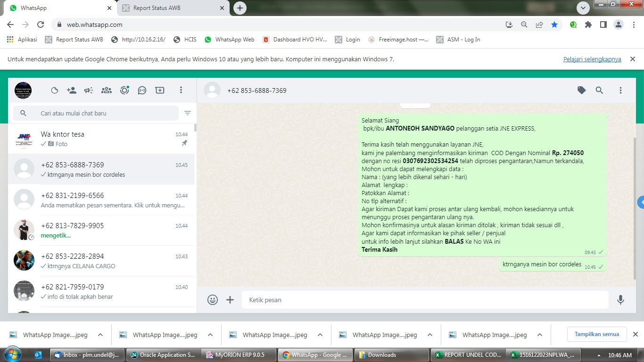The image size is (644, 362).
Task: Click the contact avatar in the chat header
Action: 212,90
